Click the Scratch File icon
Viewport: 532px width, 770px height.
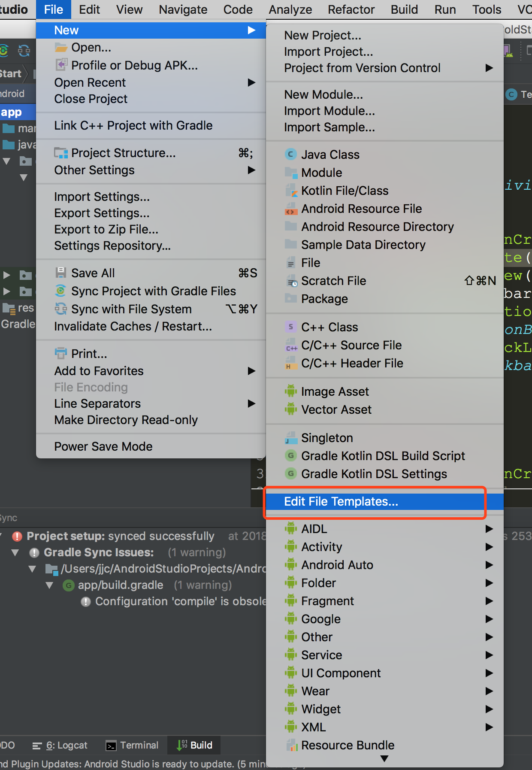(x=291, y=281)
